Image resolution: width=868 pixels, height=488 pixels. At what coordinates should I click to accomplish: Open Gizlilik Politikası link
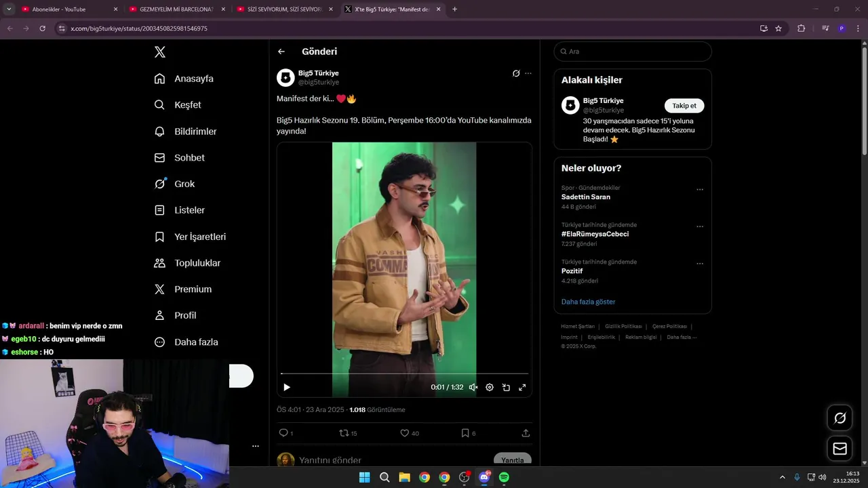[623, 327]
